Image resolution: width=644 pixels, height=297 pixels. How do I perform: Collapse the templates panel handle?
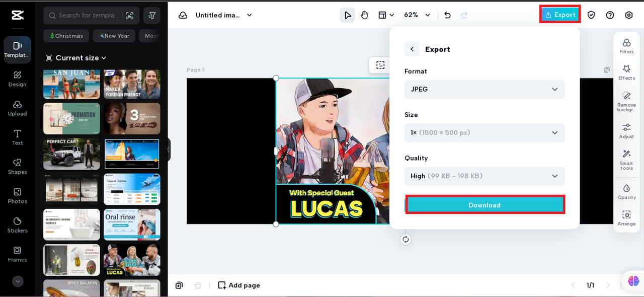[169, 150]
